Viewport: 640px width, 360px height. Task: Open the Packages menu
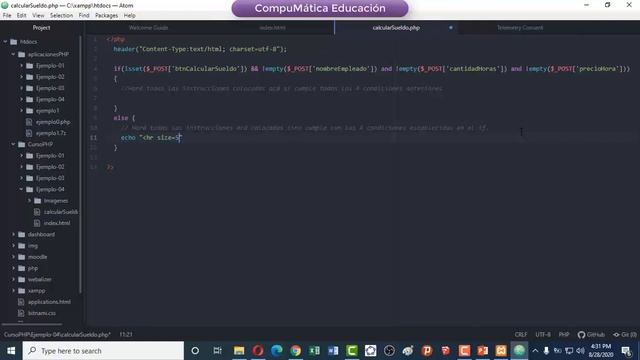[x=106, y=16]
